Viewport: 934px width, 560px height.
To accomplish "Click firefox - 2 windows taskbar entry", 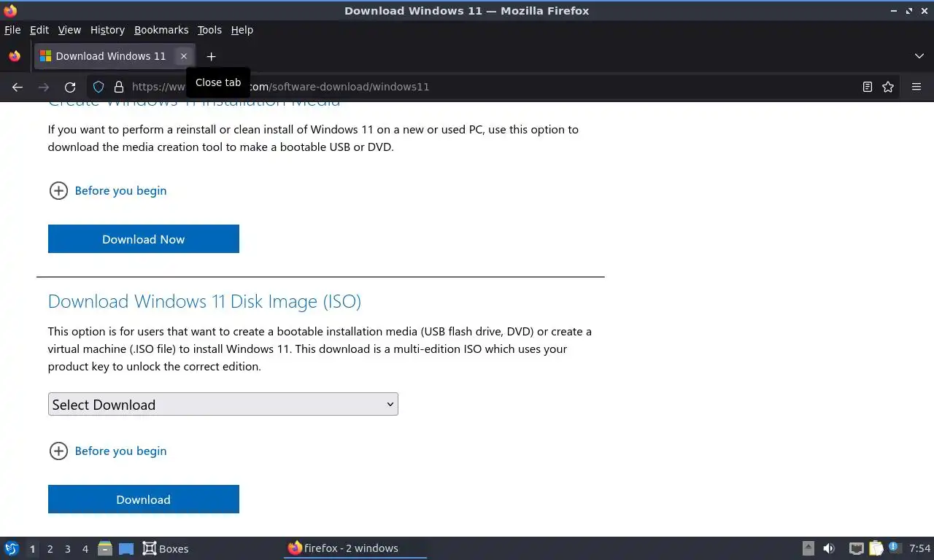I will 355,548.
